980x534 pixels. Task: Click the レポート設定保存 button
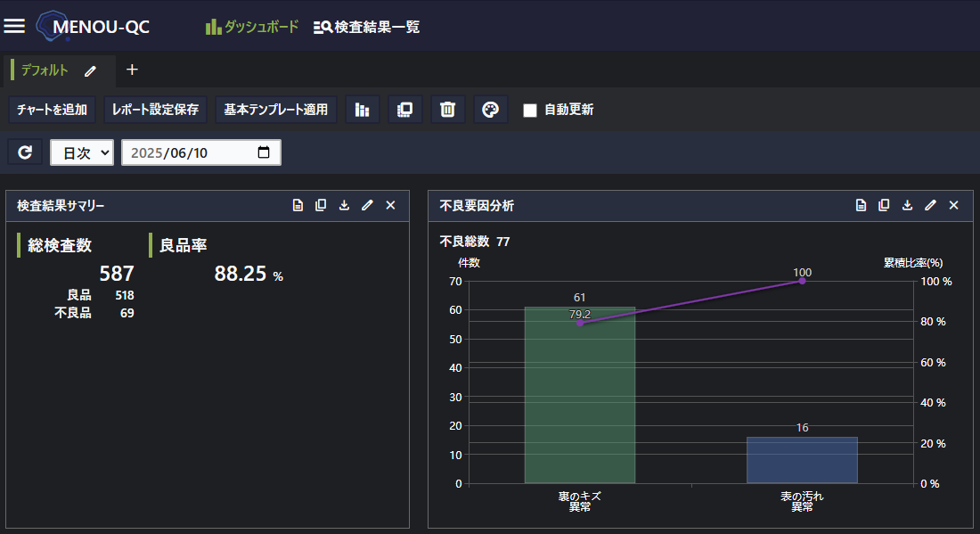coord(156,110)
